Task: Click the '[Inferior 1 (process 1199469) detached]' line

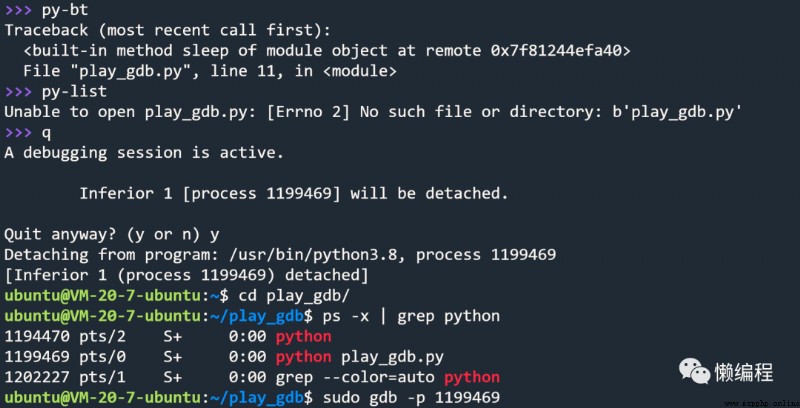Action: tap(186, 275)
